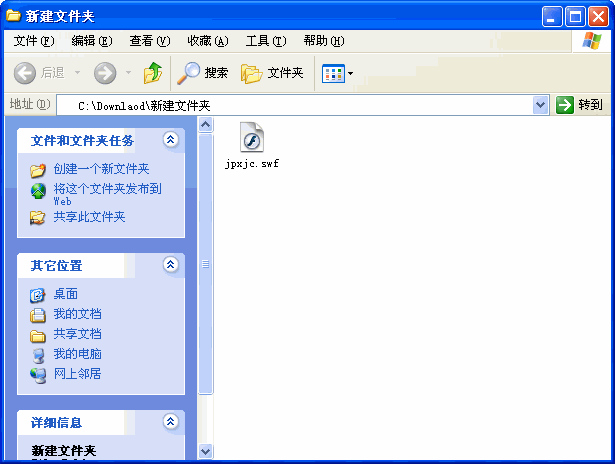Click 创建一个新文件夹 link
Viewport: 615px width, 464px height.
[101, 169]
